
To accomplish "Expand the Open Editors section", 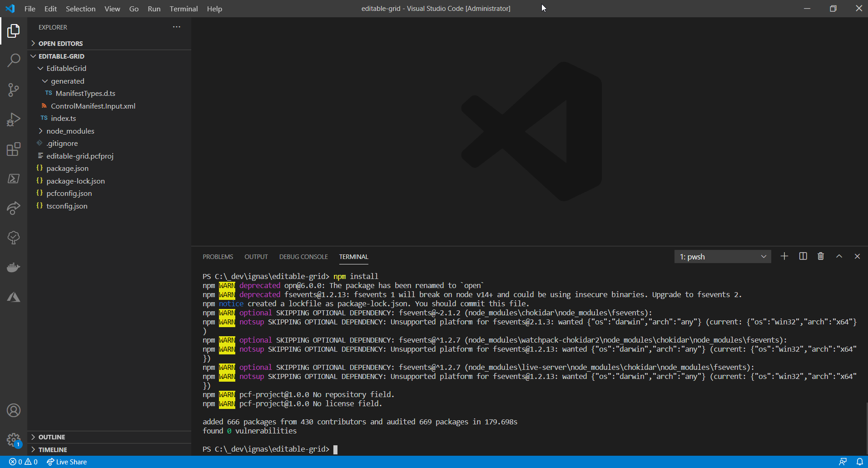I will click(109, 44).
